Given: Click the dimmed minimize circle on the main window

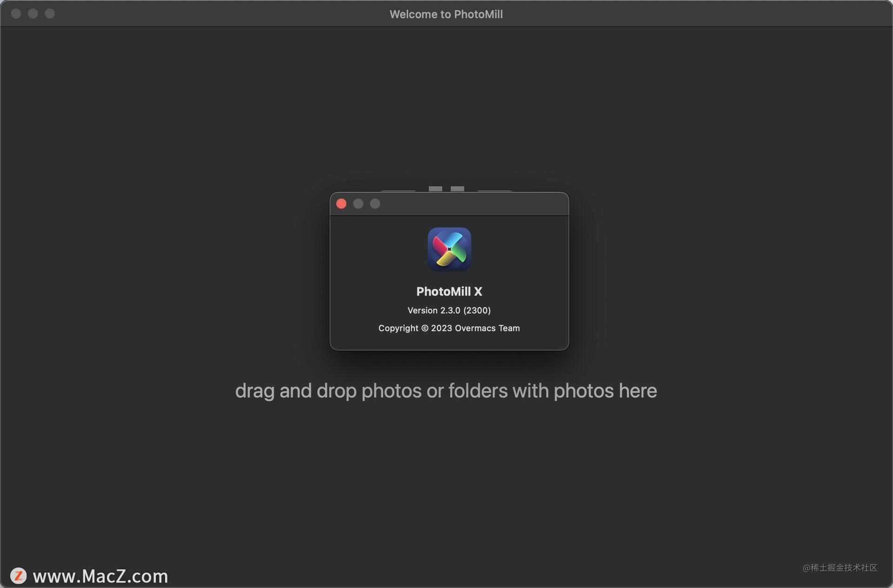Looking at the screenshot, I should [x=33, y=13].
